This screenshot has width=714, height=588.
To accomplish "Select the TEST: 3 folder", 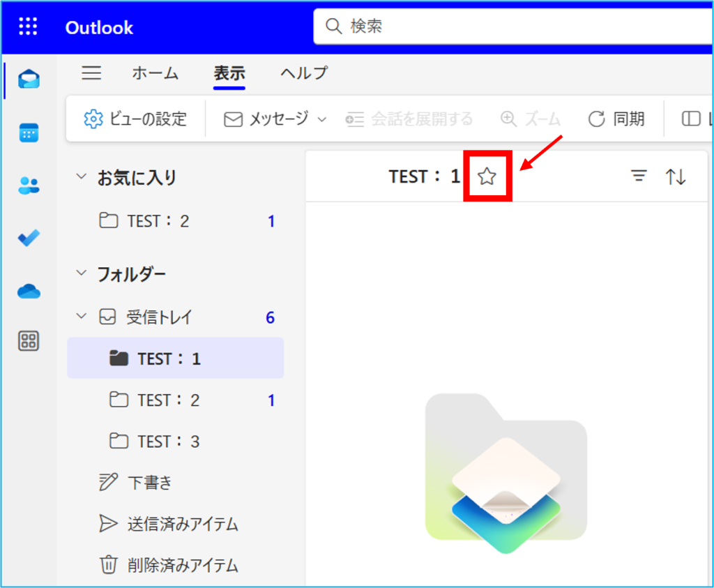I will click(x=168, y=442).
